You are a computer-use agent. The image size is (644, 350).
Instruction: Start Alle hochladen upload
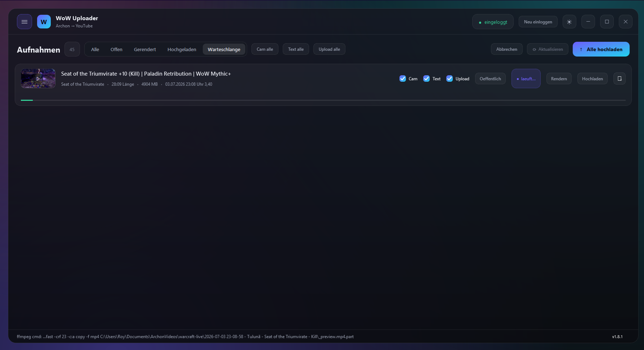[x=601, y=49]
